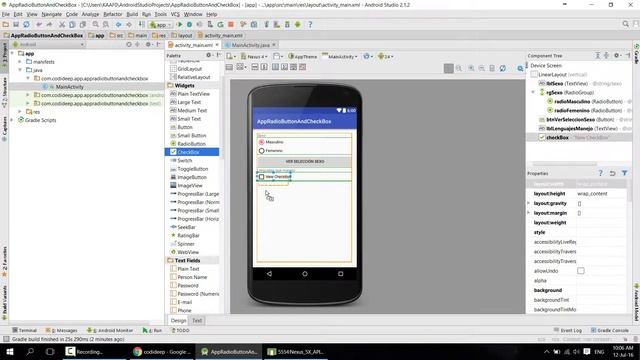Open the Event Log

(568, 330)
